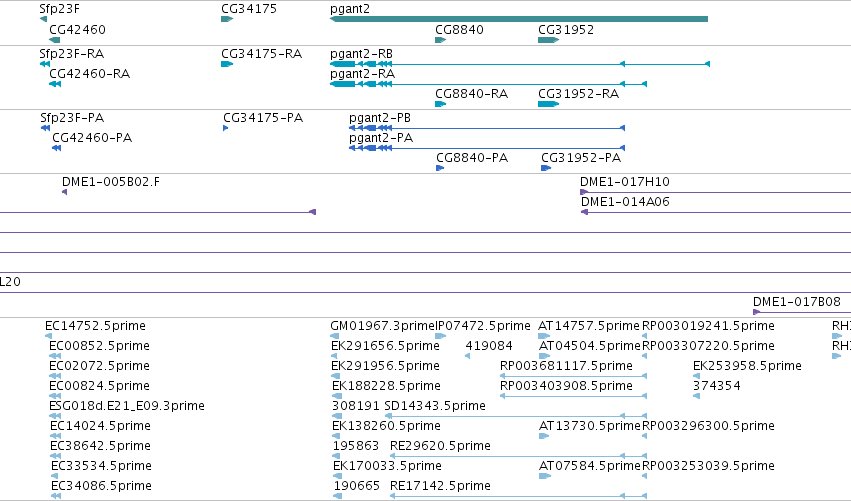Image resolution: width=851 pixels, height=501 pixels.
Task: Open BAC clone DME1-017H10
Action: point(715,192)
